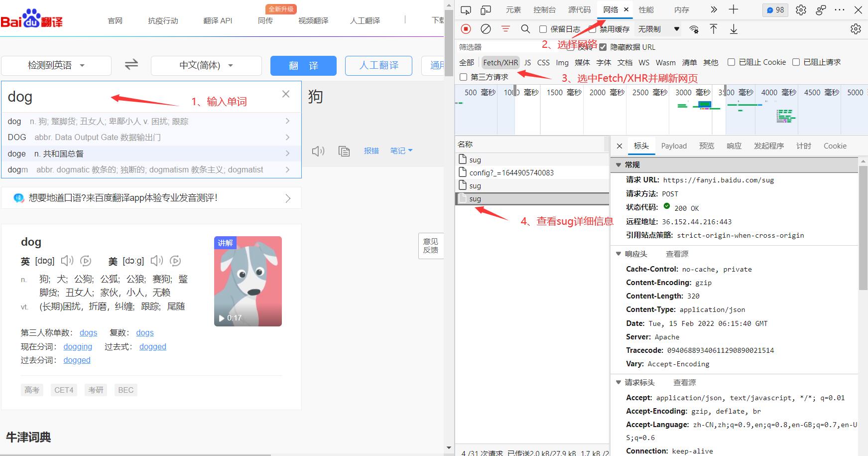
Task: Click the blue translate button
Action: (x=303, y=66)
